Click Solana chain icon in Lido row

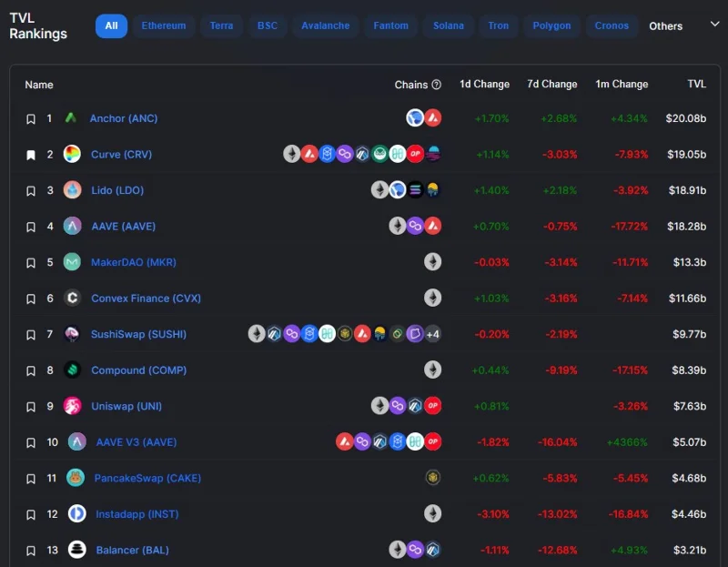click(415, 190)
